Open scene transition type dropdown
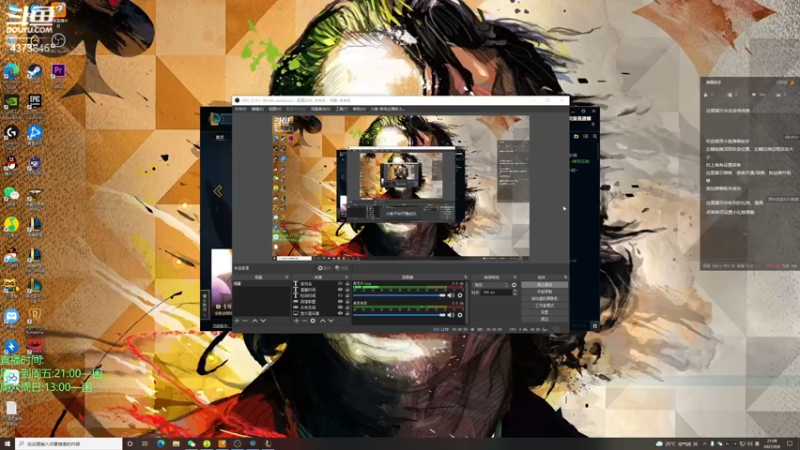800x450 pixels. pyautogui.click(x=491, y=285)
